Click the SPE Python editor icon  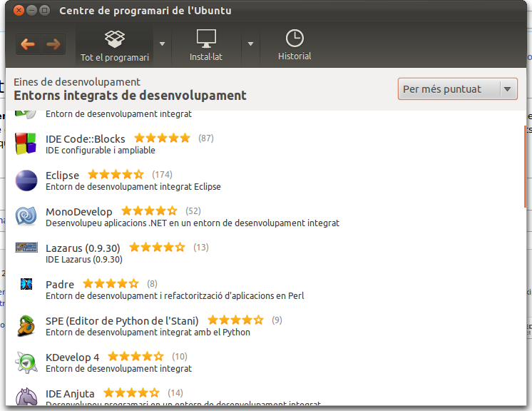pos(26,325)
